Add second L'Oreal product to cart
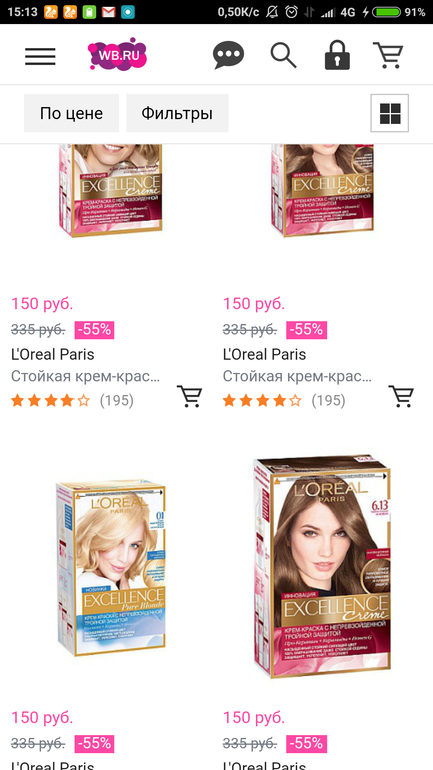This screenshot has width=433, height=770. pyautogui.click(x=401, y=396)
